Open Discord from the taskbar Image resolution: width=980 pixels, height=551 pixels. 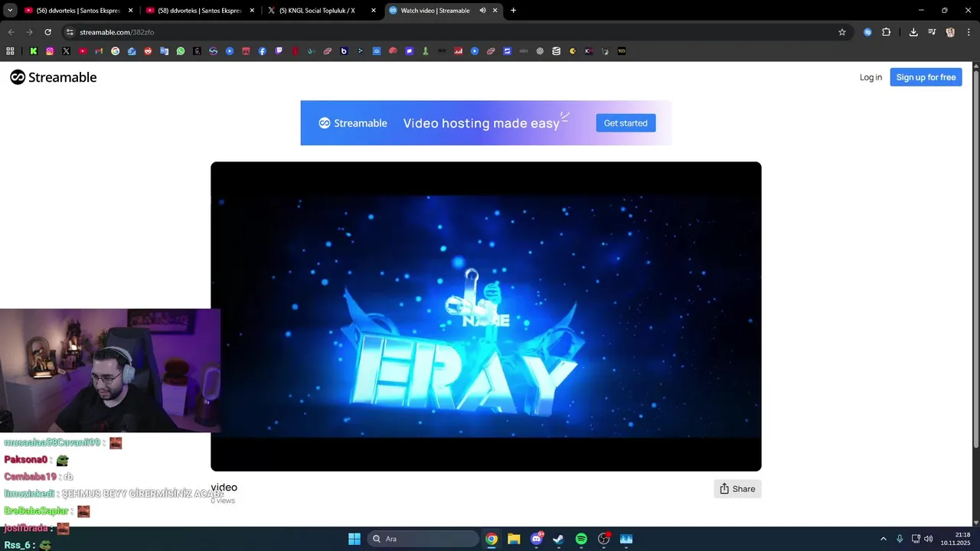[537, 539]
